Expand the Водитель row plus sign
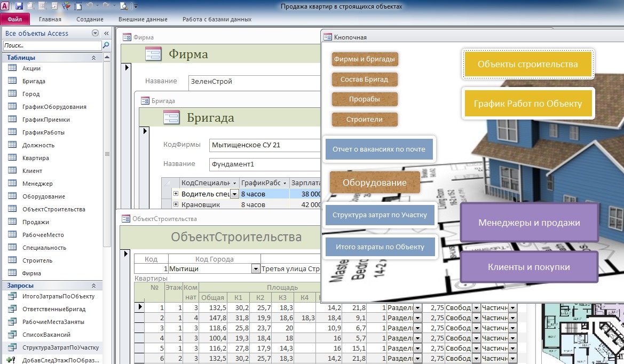 pyautogui.click(x=176, y=194)
